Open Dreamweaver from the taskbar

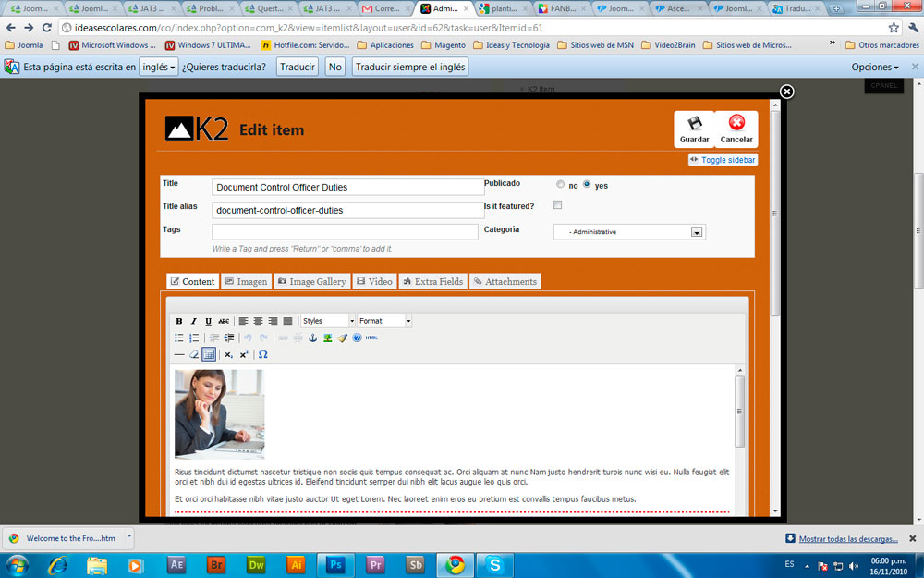[256, 565]
